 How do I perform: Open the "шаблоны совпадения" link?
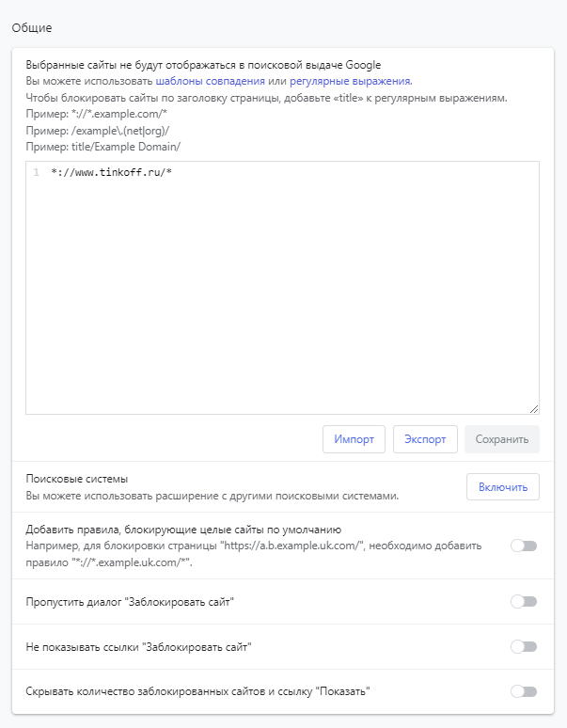(x=209, y=82)
